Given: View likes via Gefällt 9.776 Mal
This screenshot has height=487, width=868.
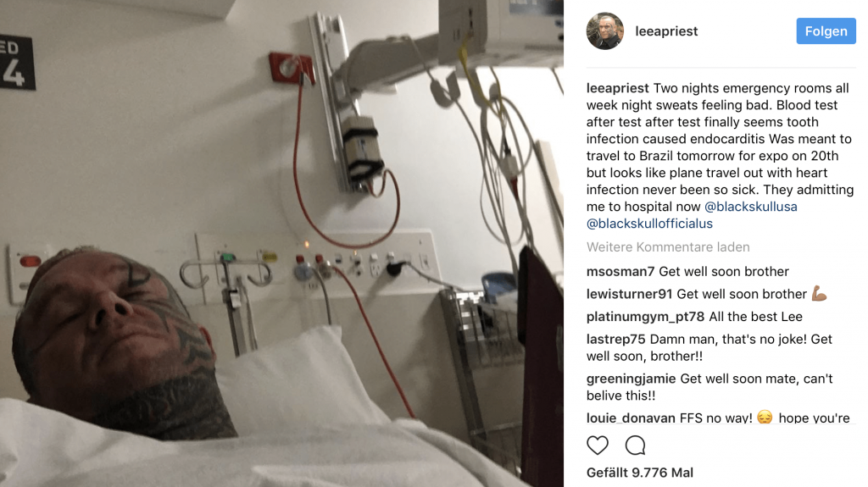Looking at the screenshot, I should (640, 473).
